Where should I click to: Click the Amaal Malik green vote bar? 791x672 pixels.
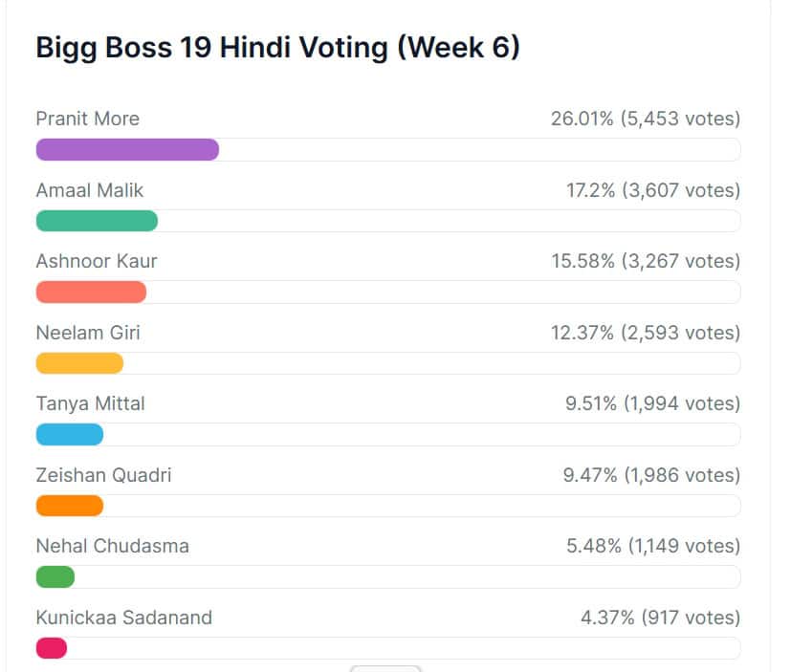pos(97,221)
